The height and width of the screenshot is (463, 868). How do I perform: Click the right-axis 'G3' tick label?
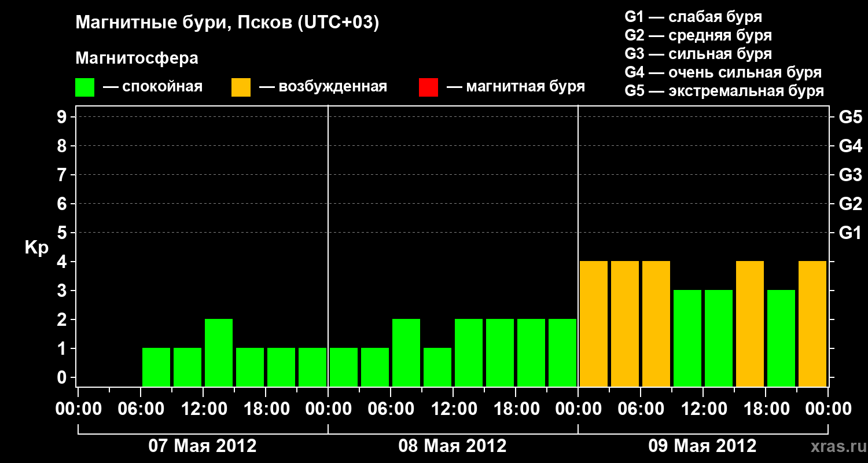tap(850, 175)
